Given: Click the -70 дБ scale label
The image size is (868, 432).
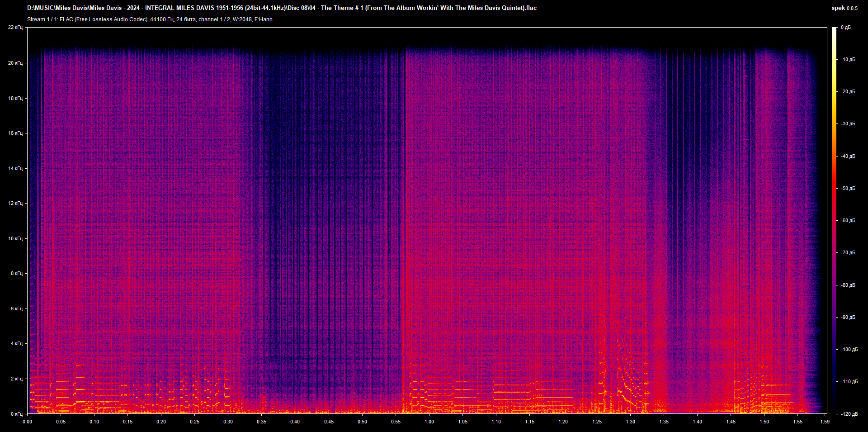Looking at the screenshot, I should (x=848, y=253).
